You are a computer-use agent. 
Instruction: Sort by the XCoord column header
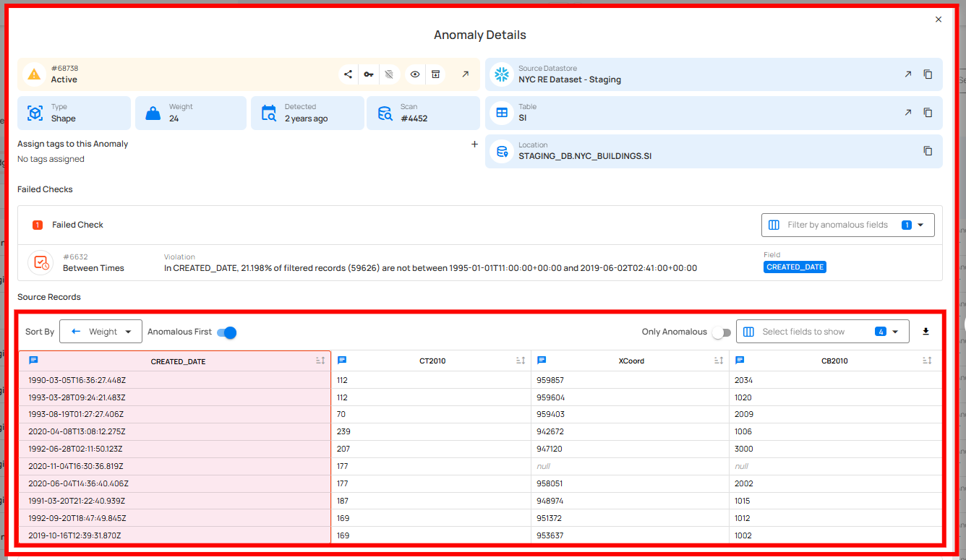(x=719, y=361)
